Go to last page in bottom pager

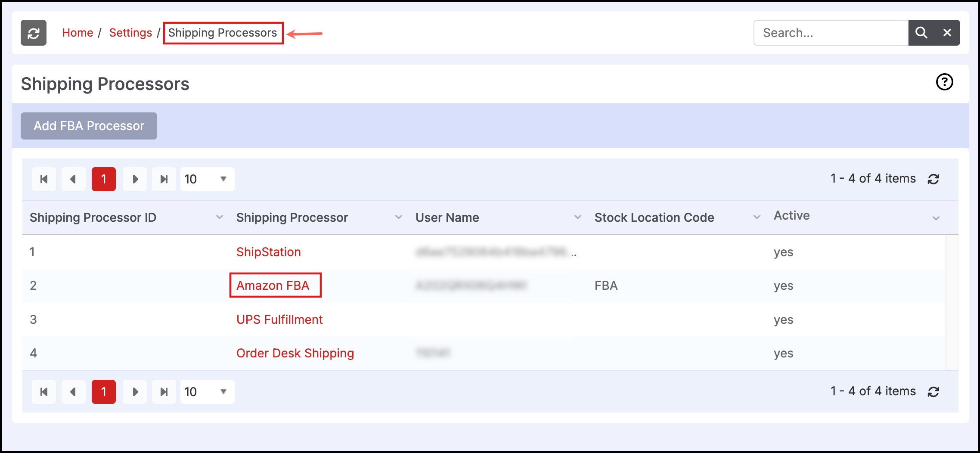[164, 392]
